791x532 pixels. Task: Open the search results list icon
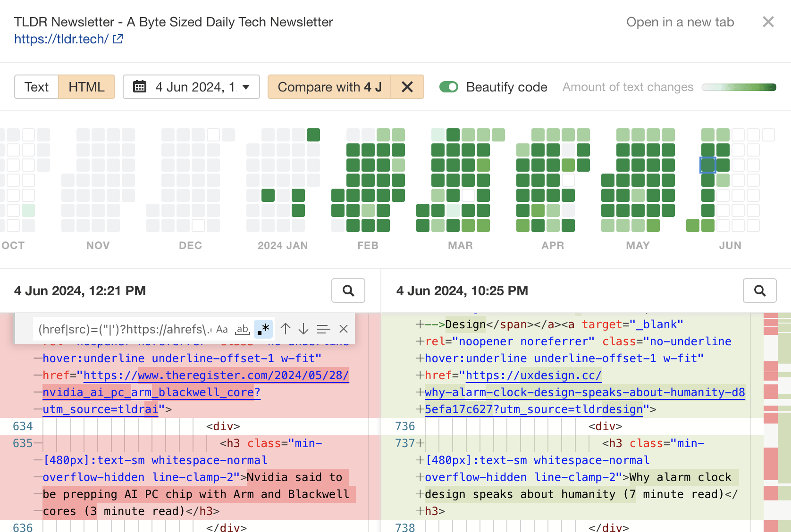point(323,329)
